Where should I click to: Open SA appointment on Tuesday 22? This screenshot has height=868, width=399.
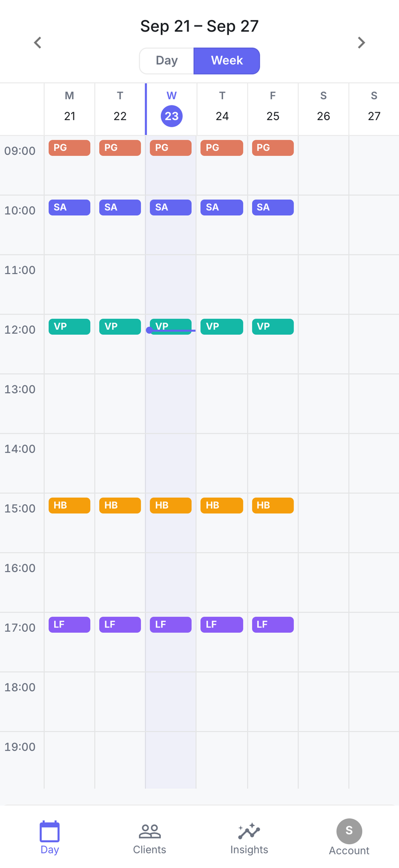click(120, 207)
